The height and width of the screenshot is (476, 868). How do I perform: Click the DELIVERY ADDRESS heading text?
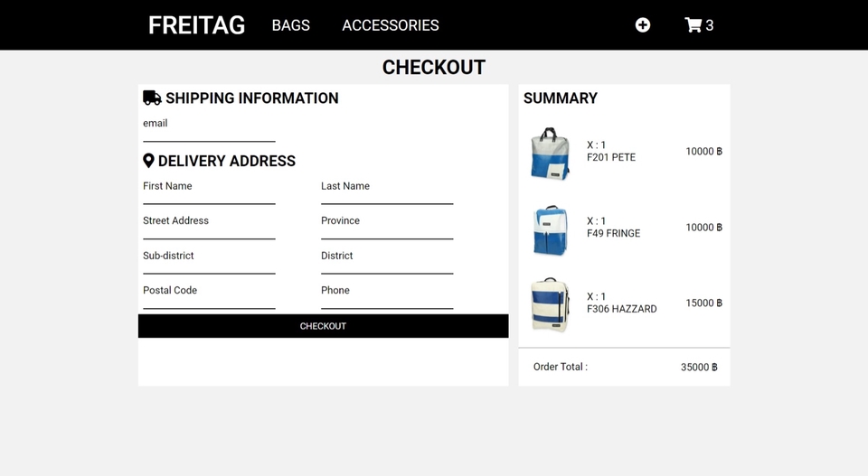pyautogui.click(x=227, y=161)
